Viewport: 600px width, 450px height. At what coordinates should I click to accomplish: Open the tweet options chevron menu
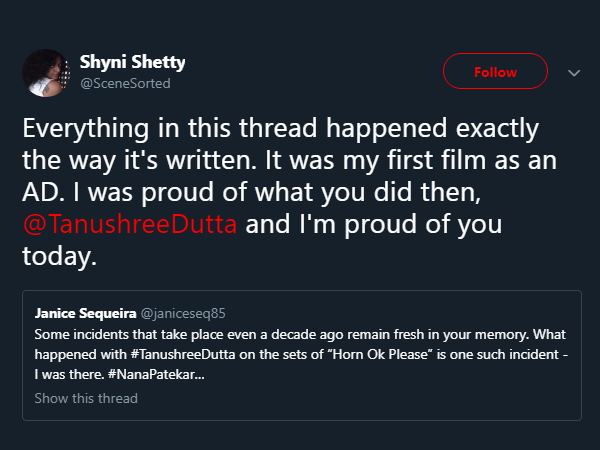pos(573,72)
